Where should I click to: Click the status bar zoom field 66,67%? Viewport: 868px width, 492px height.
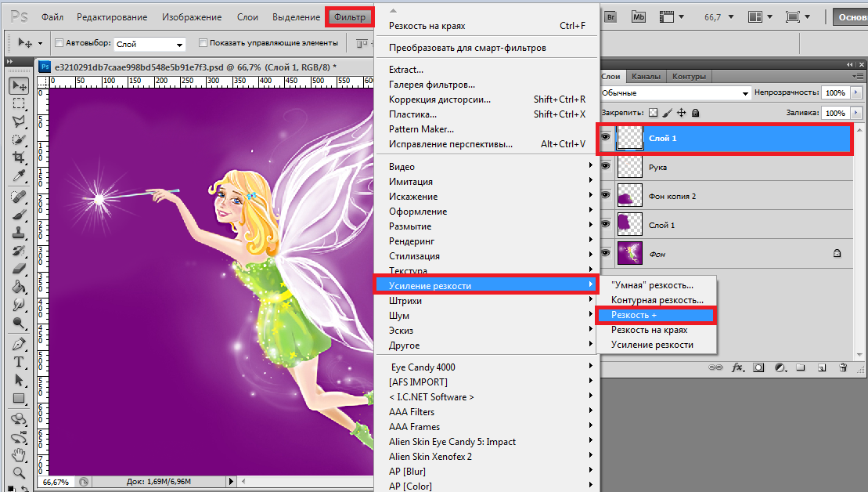tap(56, 482)
